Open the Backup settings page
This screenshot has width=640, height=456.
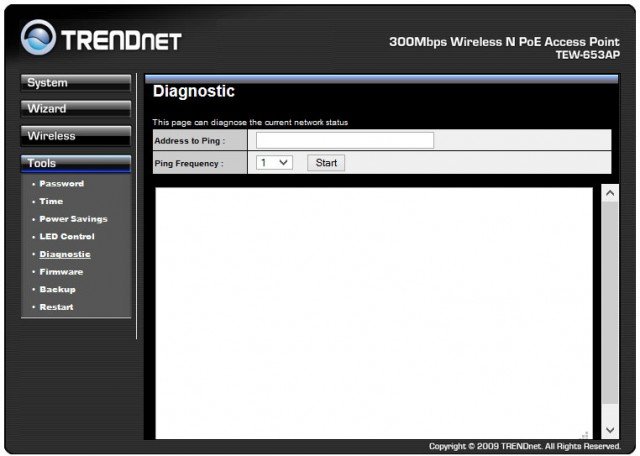tap(57, 290)
